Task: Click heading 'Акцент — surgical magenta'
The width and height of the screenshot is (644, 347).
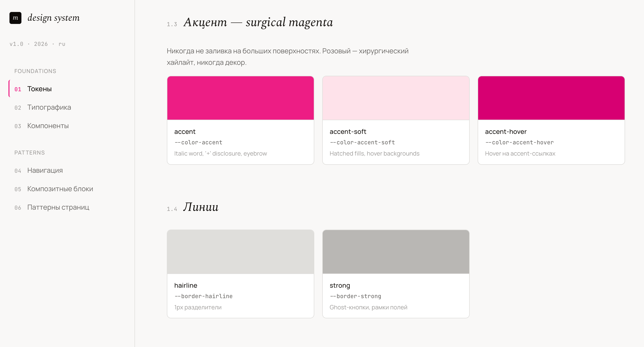Action: coord(258,22)
